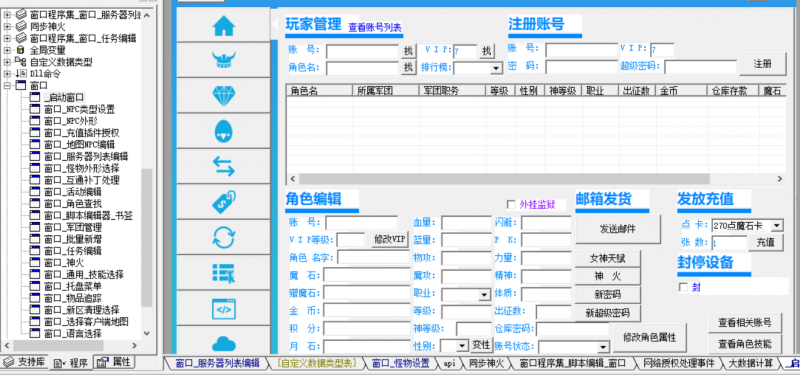Screen dimensions: 800x375
Task: Click the 查看角色技能 button
Action: click(745, 343)
